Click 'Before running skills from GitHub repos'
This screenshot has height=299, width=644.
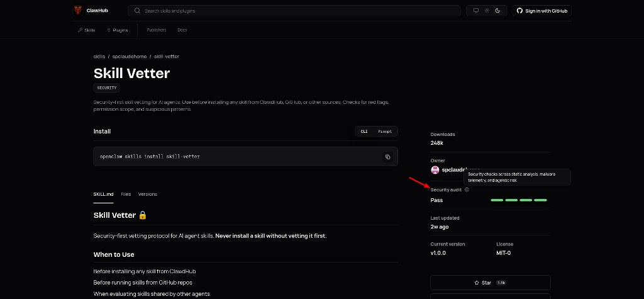pyautogui.click(x=143, y=283)
